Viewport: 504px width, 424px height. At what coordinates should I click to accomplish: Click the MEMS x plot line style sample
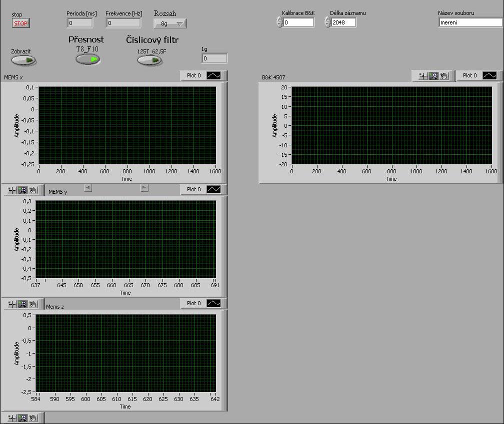(213, 75)
